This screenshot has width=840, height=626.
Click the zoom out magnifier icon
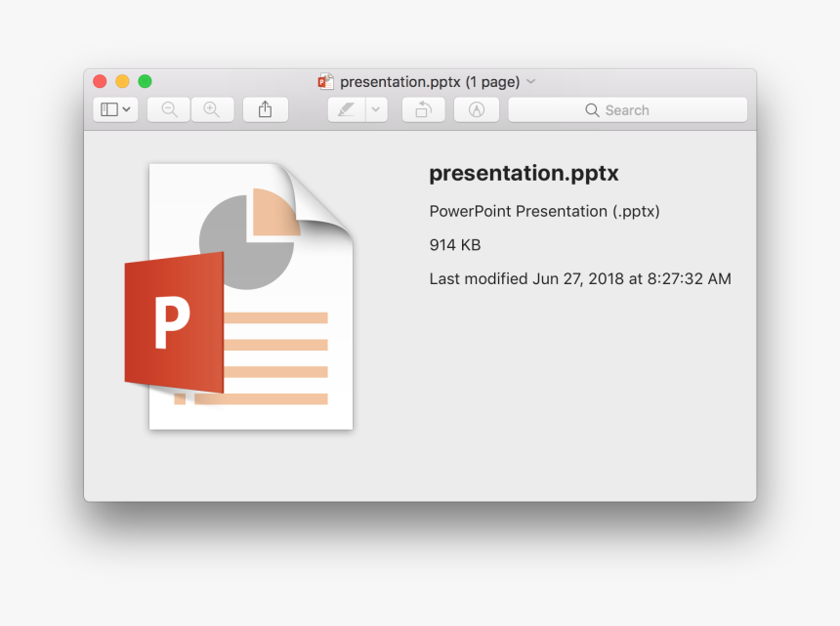pos(169,109)
